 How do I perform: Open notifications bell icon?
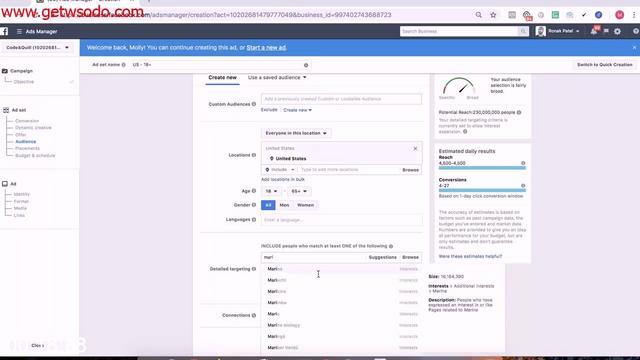pyautogui.click(x=593, y=31)
